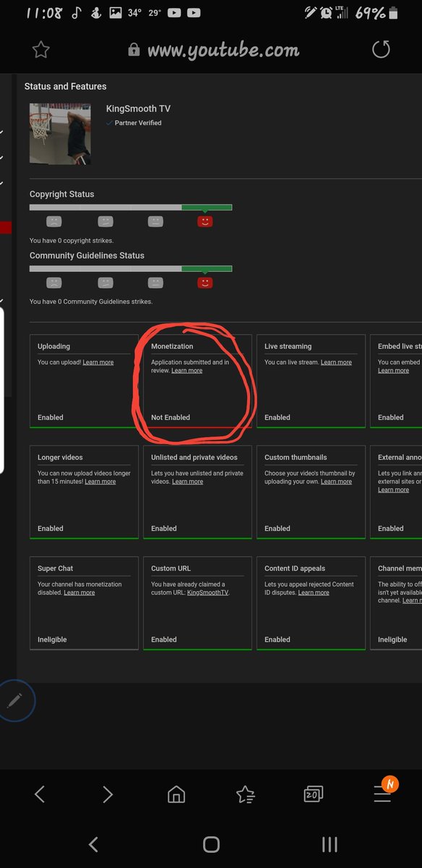The width and height of the screenshot is (422, 868).
Task: Tap Partner Verified label
Action: coord(138,123)
